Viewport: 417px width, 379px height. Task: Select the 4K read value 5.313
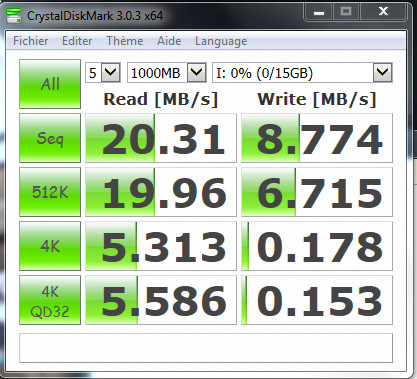click(x=161, y=246)
